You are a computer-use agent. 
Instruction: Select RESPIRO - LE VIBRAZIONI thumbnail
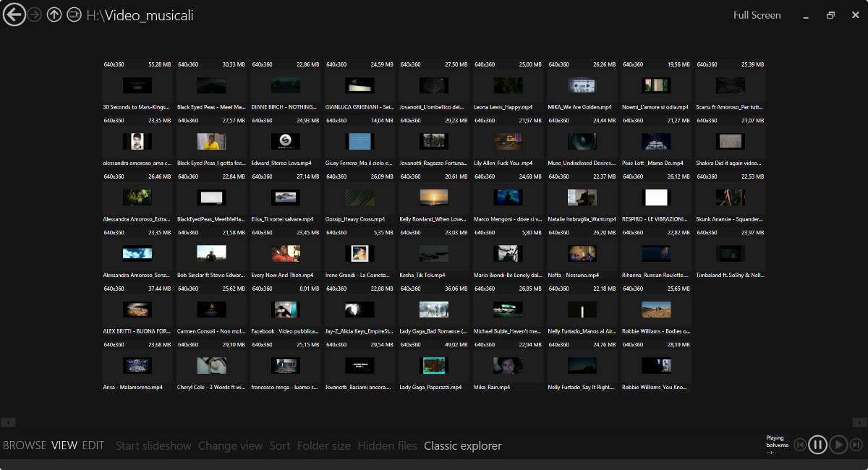tap(656, 198)
